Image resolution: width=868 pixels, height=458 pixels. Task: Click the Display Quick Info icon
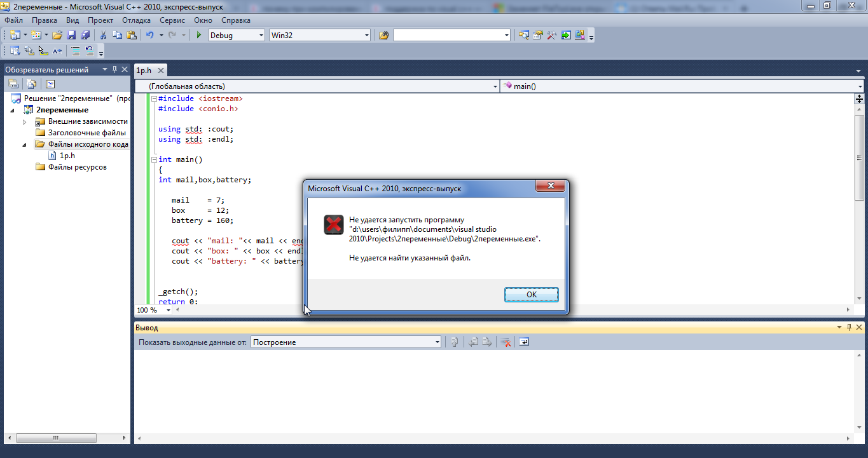pyautogui.click(x=43, y=51)
